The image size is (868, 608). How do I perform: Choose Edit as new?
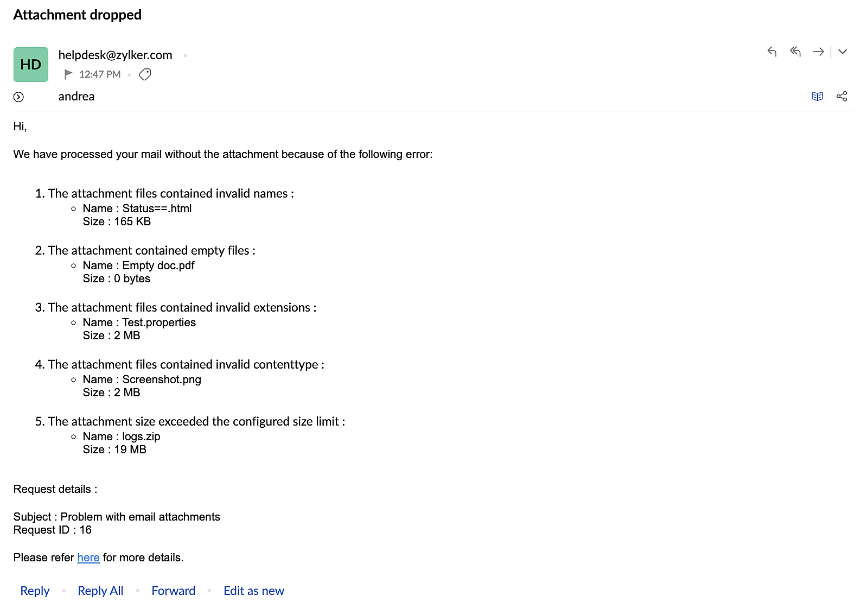[253, 591]
